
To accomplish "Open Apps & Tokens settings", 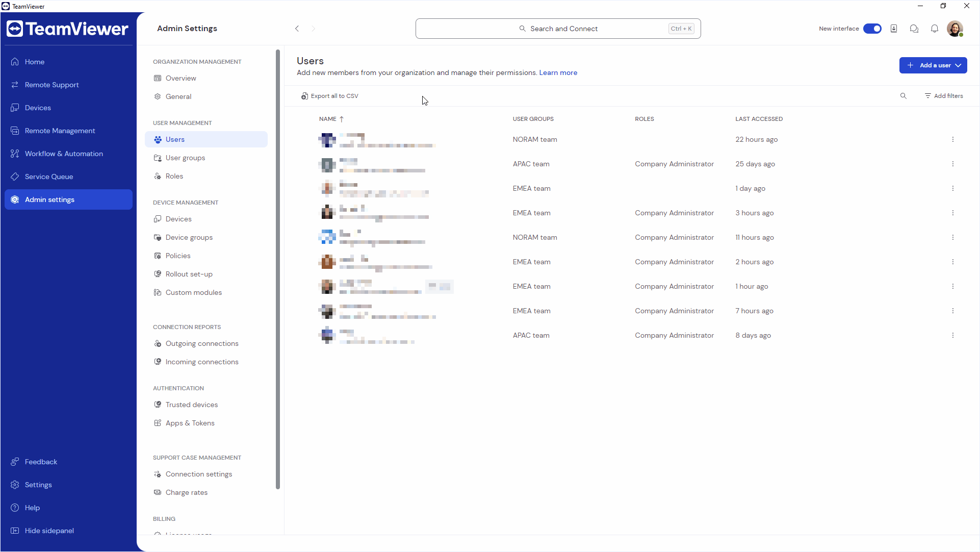I will (206, 423).
